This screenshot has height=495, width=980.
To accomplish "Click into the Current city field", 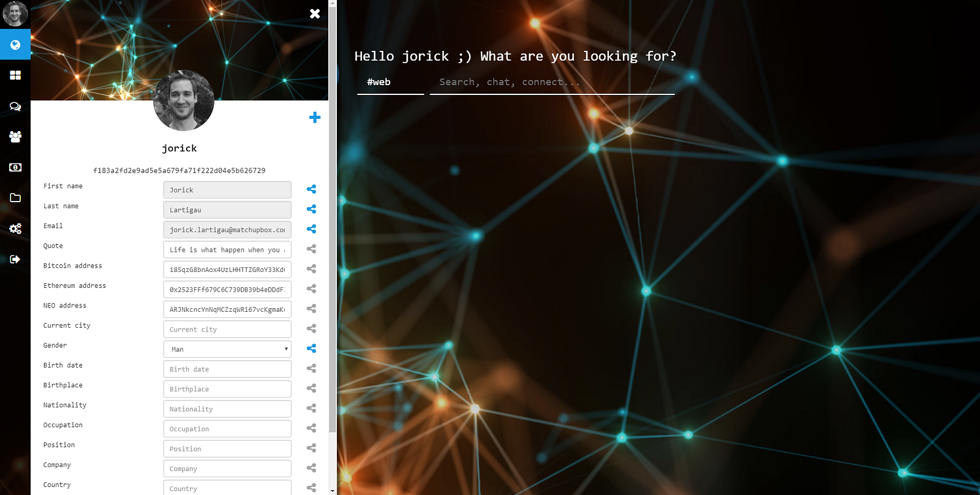I will tap(227, 329).
